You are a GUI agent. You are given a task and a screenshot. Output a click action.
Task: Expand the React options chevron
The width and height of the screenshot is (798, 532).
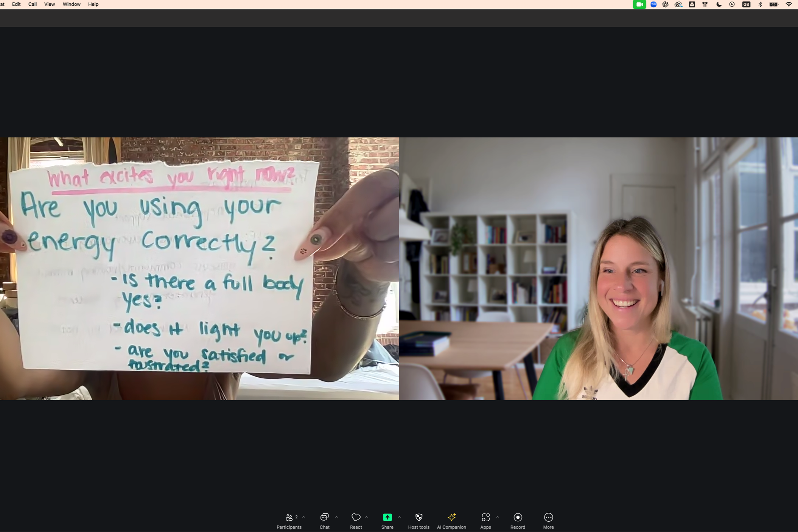click(366, 517)
